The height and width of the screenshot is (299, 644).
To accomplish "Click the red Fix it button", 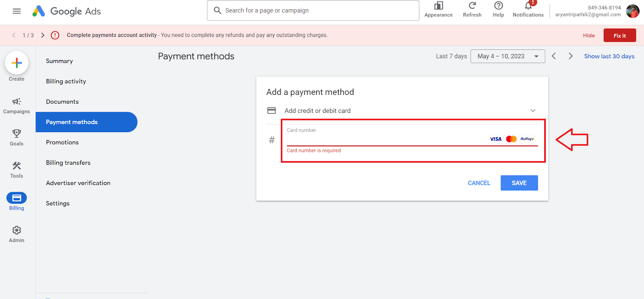I will [620, 35].
